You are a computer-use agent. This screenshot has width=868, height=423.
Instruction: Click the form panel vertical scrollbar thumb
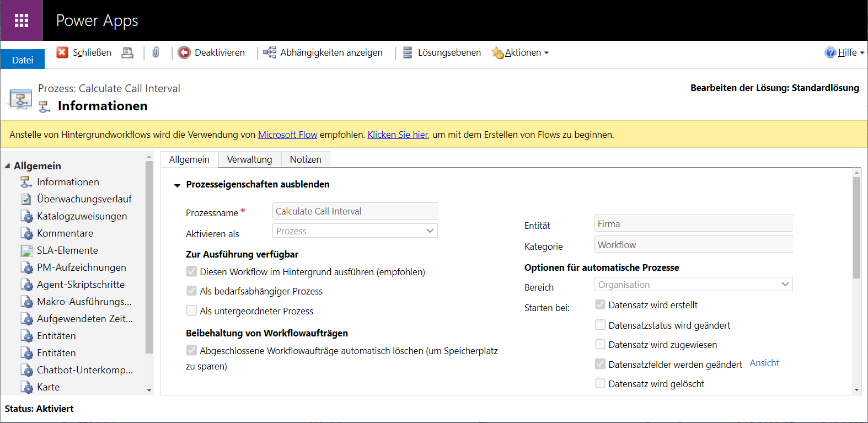click(856, 228)
